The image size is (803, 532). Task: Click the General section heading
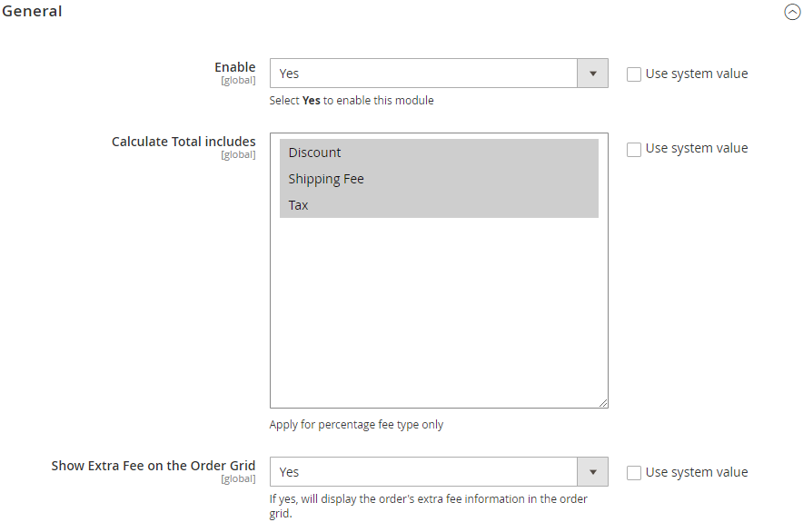tap(32, 12)
